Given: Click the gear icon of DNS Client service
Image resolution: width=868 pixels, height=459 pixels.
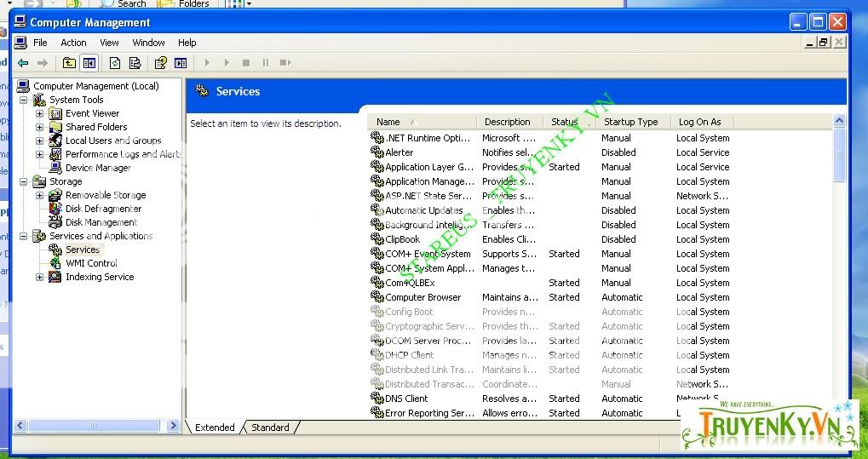Looking at the screenshot, I should coord(377,398).
